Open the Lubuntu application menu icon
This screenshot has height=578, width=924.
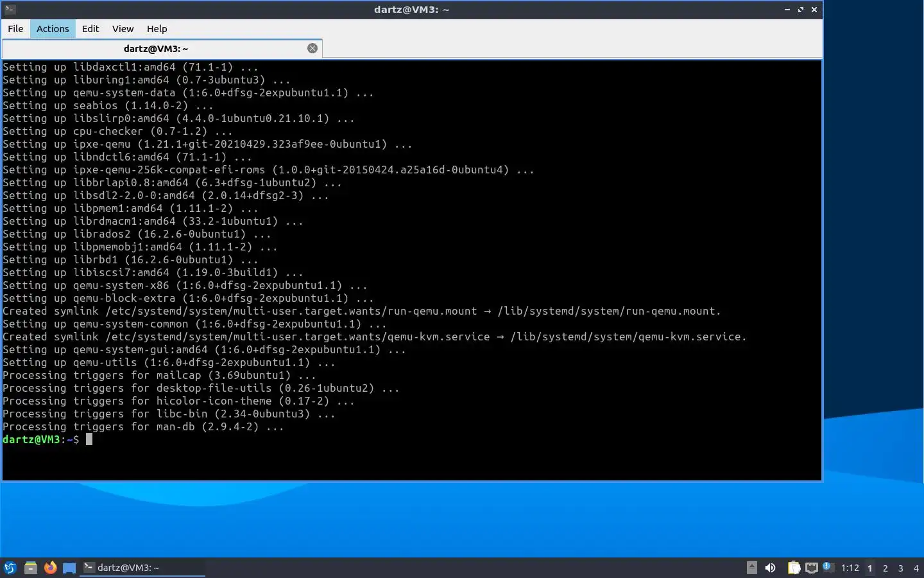click(x=10, y=568)
